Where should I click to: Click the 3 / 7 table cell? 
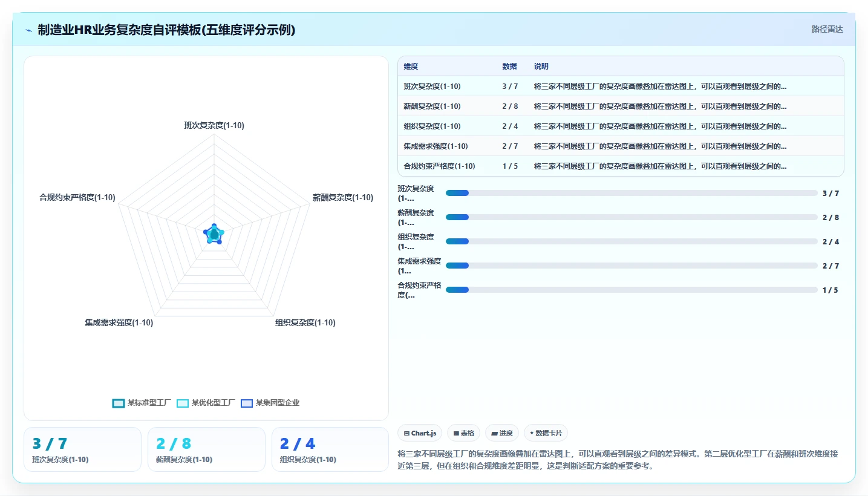coord(510,86)
